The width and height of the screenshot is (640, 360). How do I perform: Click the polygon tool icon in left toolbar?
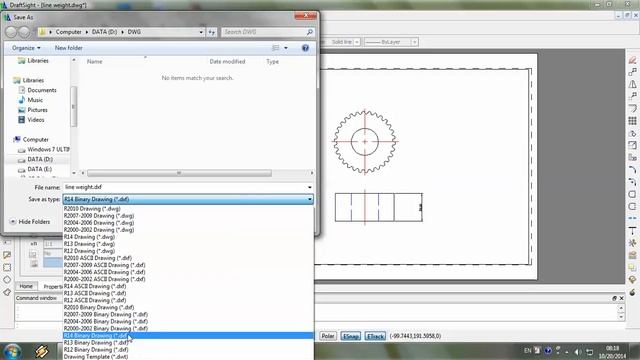(x=7, y=292)
